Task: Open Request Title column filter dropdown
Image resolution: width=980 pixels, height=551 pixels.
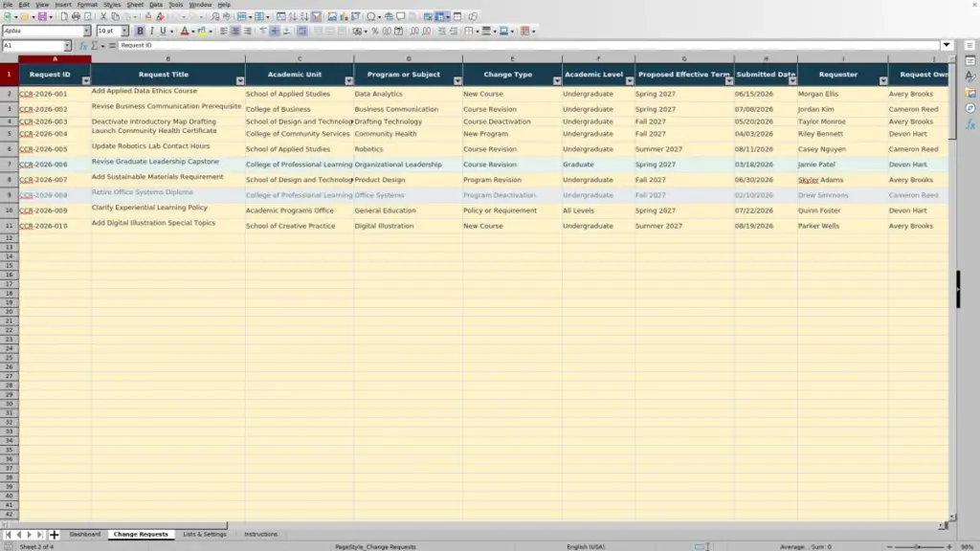Action: click(240, 81)
